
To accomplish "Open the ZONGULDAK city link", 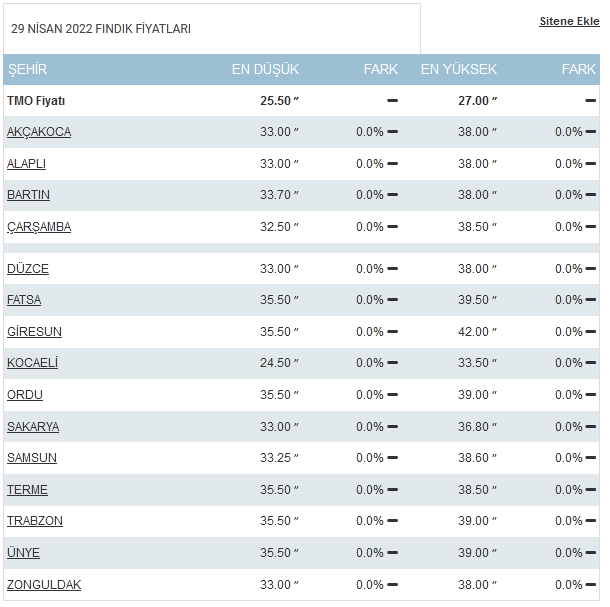I will (x=44, y=585).
